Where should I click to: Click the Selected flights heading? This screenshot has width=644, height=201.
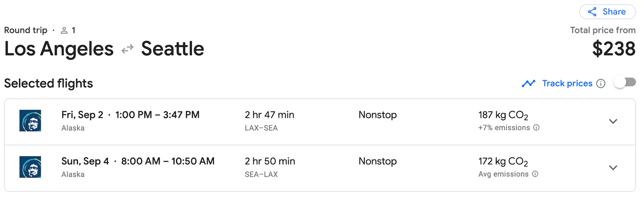point(49,83)
